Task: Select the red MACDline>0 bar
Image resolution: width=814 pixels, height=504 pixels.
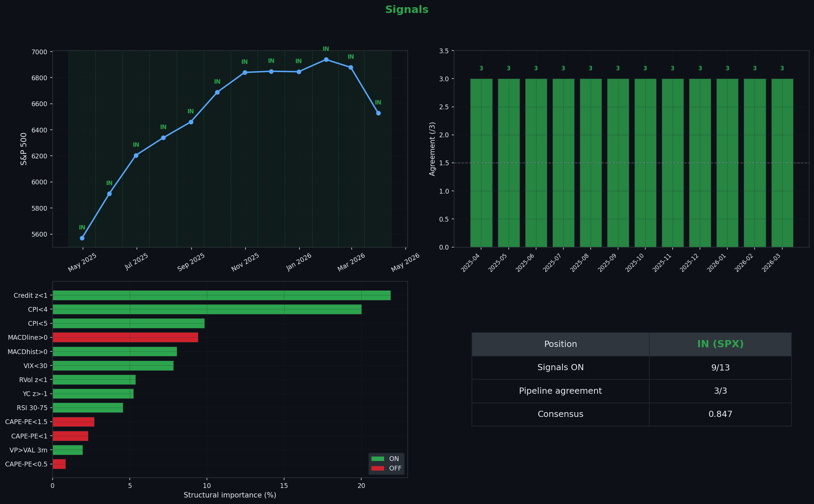Action: 125,337
